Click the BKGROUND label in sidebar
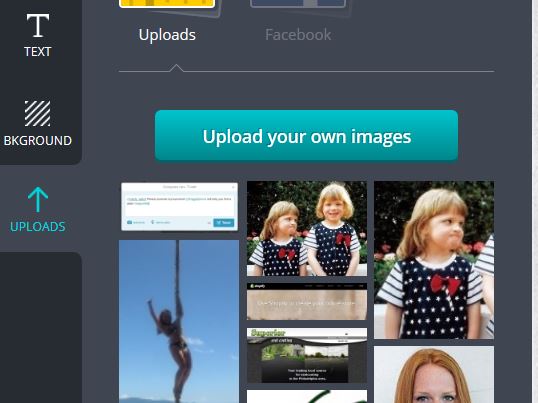The image size is (538, 403). pos(38,141)
